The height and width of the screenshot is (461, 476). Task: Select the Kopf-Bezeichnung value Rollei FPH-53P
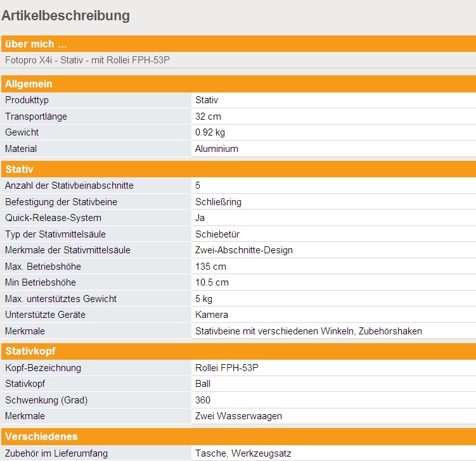pos(227,368)
